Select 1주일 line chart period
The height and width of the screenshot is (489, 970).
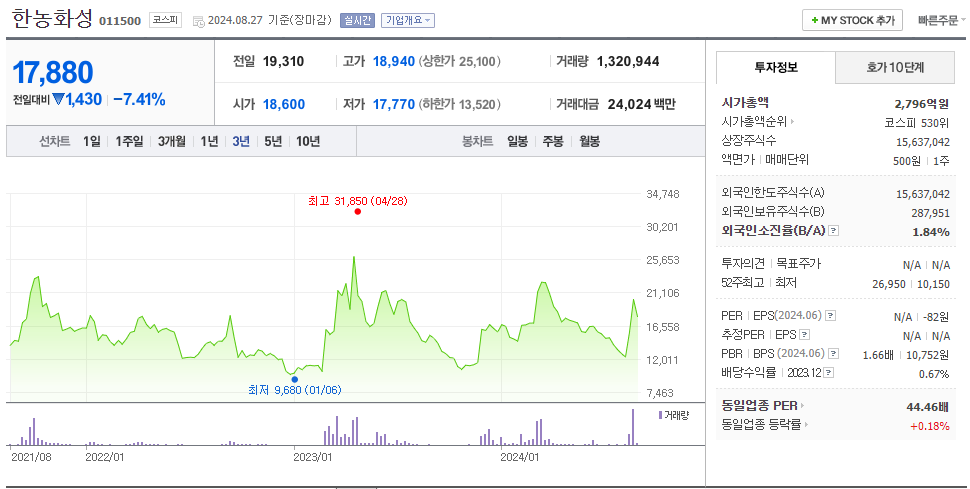click(129, 142)
